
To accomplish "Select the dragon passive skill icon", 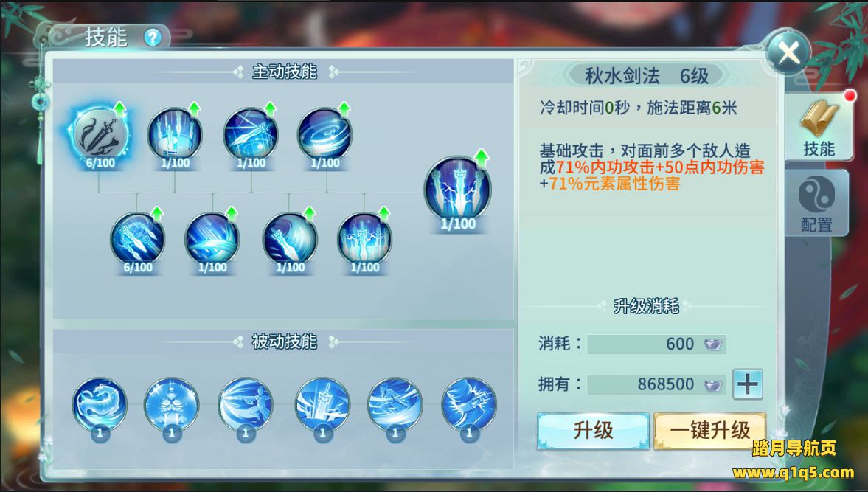I will tap(100, 404).
